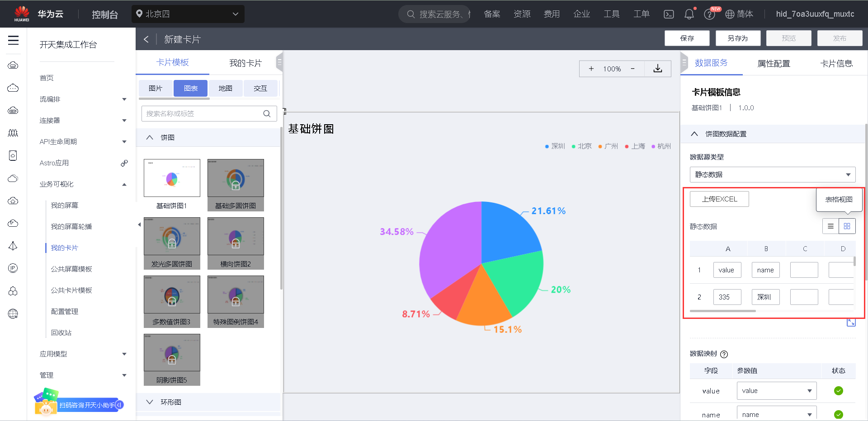Switch to the 属性配置 tab
The height and width of the screenshot is (421, 868).
click(x=774, y=64)
